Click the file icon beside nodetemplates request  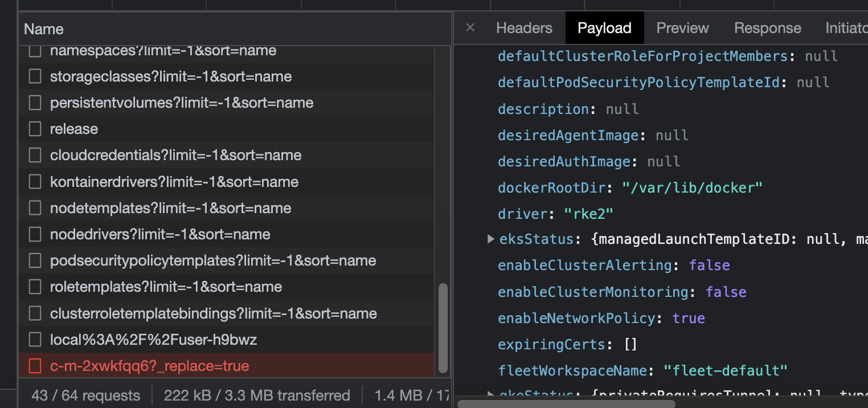(x=35, y=208)
